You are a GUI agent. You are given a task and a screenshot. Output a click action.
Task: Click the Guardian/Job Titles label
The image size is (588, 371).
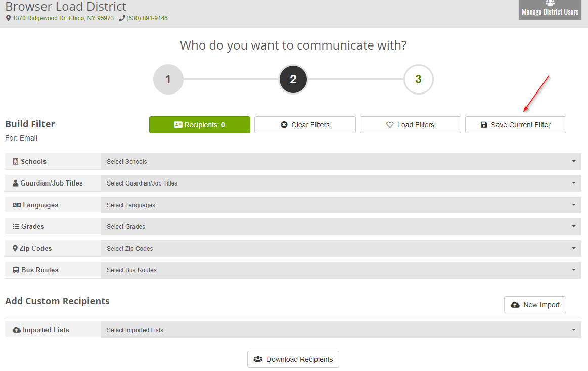[x=52, y=183]
